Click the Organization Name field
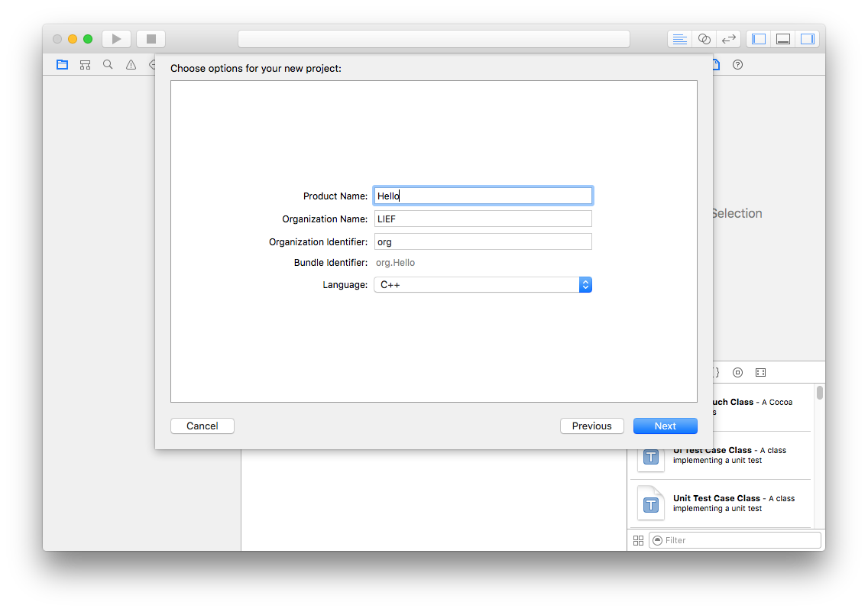This screenshot has width=868, height=612. coord(482,219)
